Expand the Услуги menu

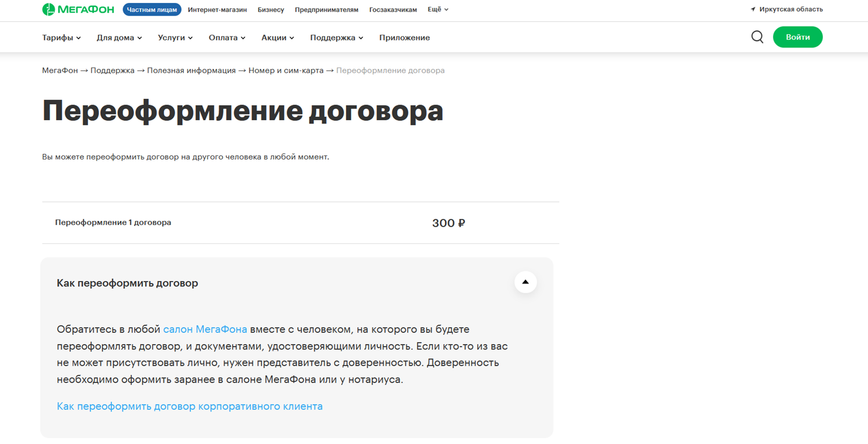[175, 38]
